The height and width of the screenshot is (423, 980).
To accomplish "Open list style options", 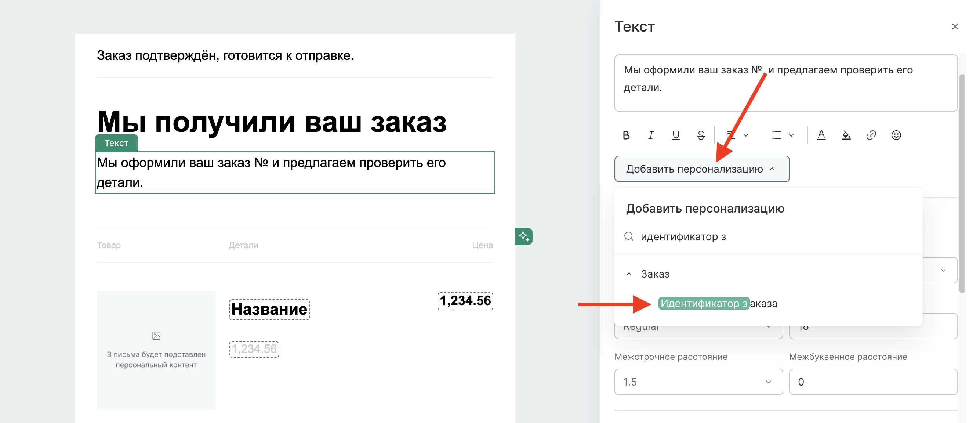I will pyautogui.click(x=783, y=135).
